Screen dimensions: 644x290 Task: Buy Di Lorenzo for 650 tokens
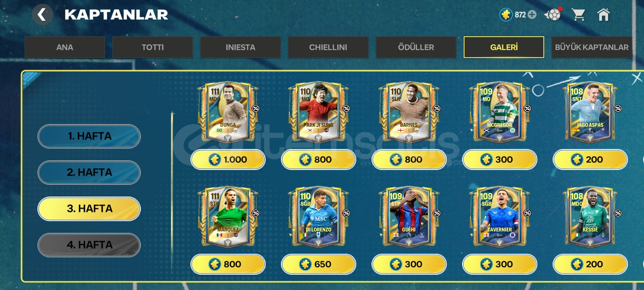coord(318,264)
